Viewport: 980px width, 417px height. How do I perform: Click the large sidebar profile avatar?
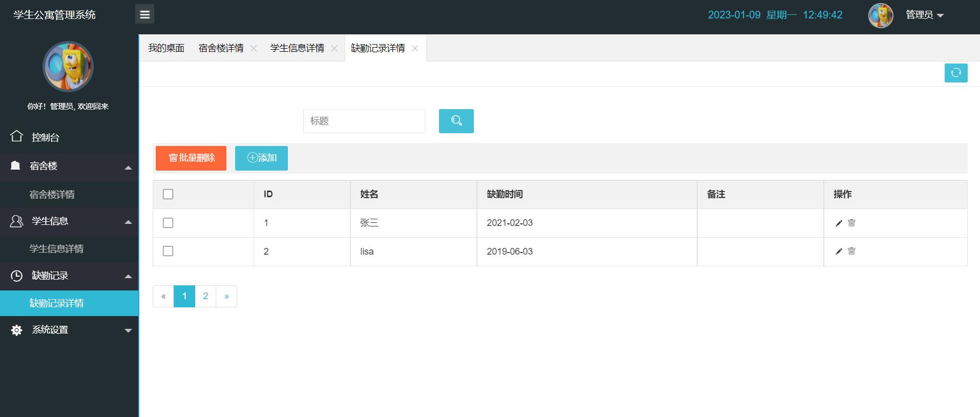pyautogui.click(x=68, y=67)
